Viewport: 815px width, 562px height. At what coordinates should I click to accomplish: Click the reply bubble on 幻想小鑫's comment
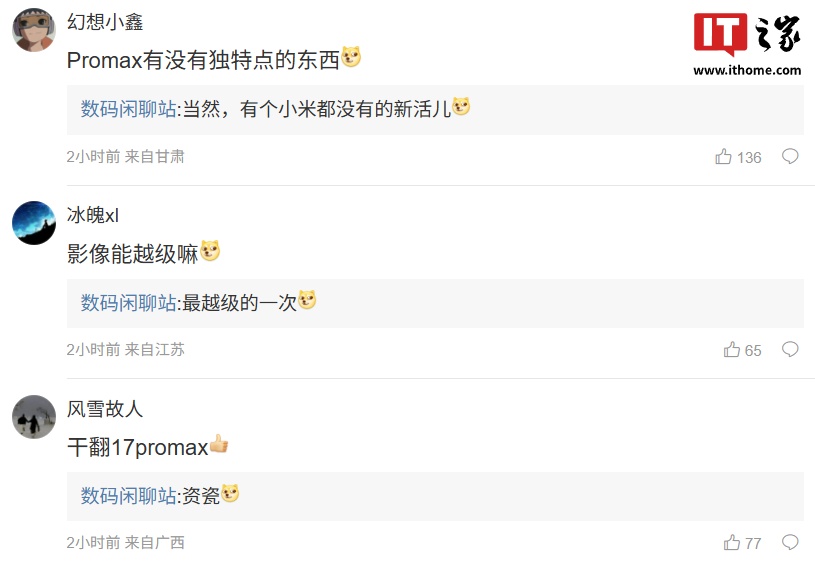point(790,156)
